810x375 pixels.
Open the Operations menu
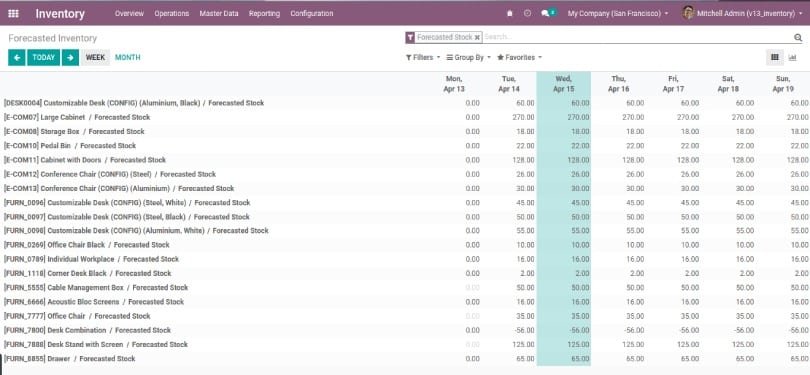point(172,14)
